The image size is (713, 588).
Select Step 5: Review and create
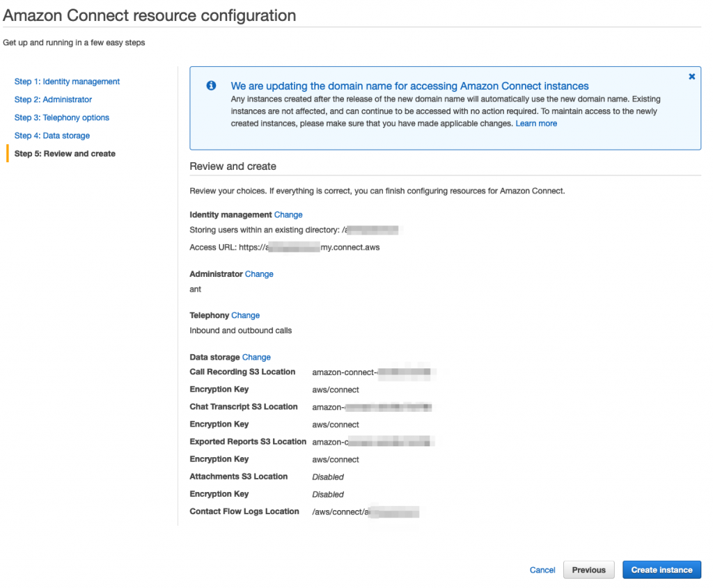[65, 154]
